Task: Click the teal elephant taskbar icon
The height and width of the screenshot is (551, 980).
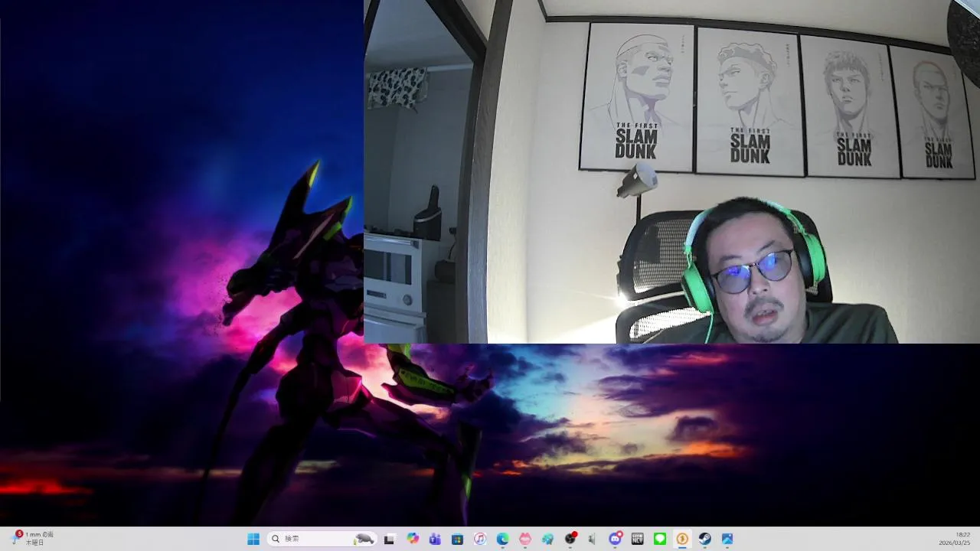Action: tap(547, 539)
